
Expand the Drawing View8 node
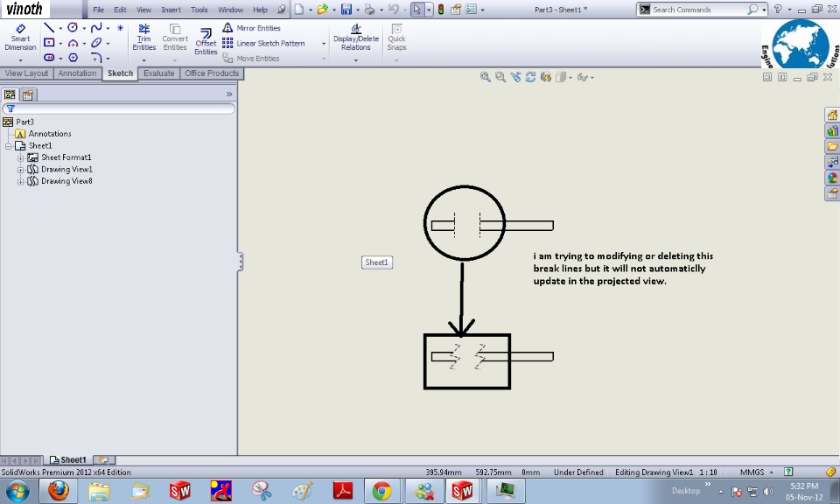coord(20,181)
